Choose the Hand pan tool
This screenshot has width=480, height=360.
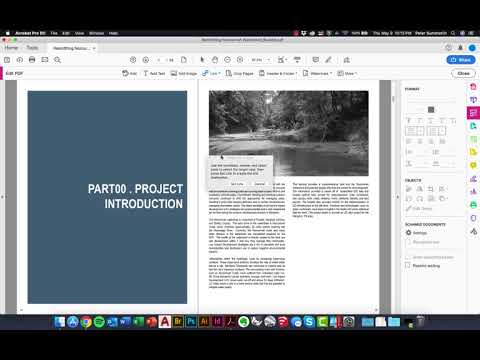tap(215, 60)
